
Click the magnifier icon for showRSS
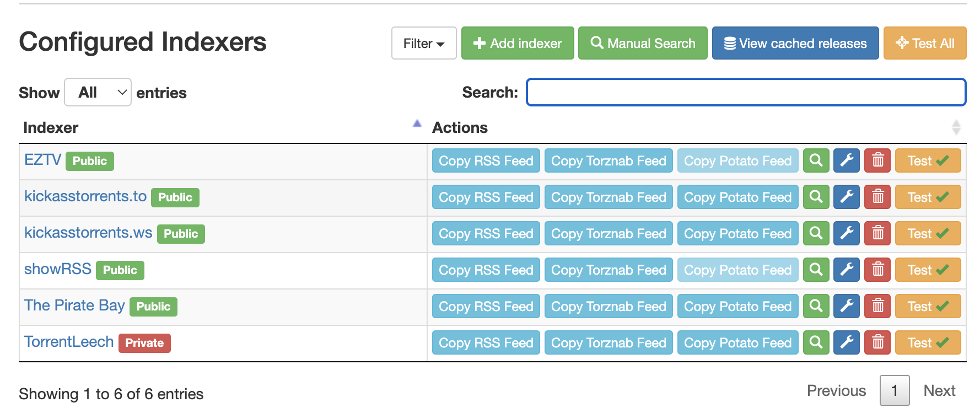tap(816, 270)
